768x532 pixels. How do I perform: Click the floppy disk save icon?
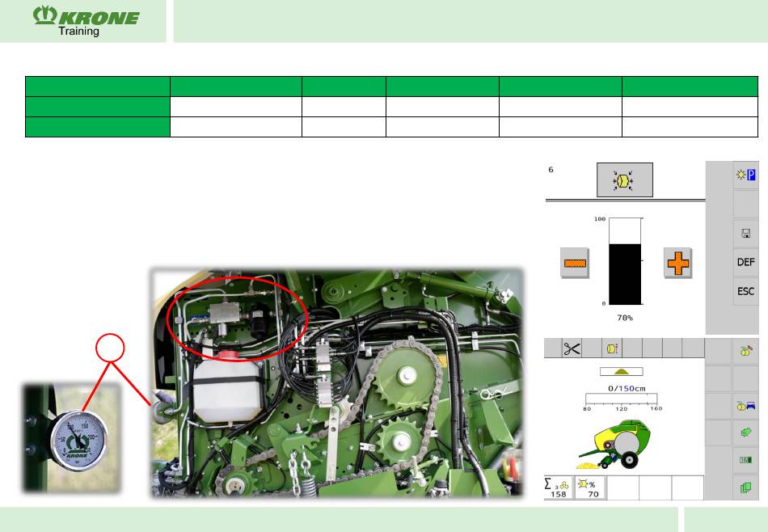(x=745, y=234)
